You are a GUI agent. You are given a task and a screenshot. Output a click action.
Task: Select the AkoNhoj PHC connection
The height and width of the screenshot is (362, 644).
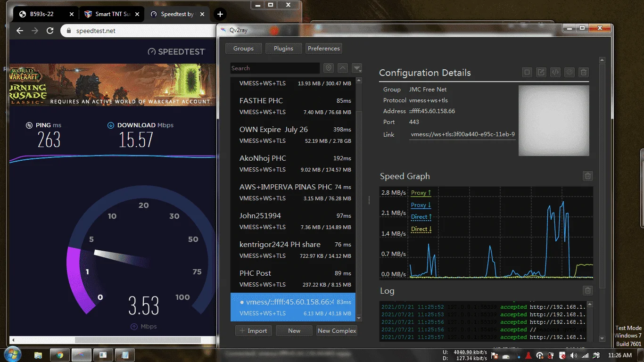[x=293, y=164]
